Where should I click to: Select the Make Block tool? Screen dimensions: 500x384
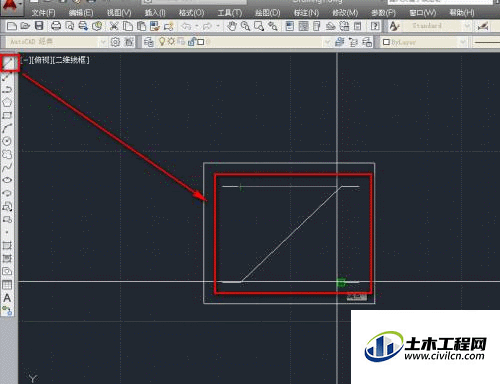7,219
